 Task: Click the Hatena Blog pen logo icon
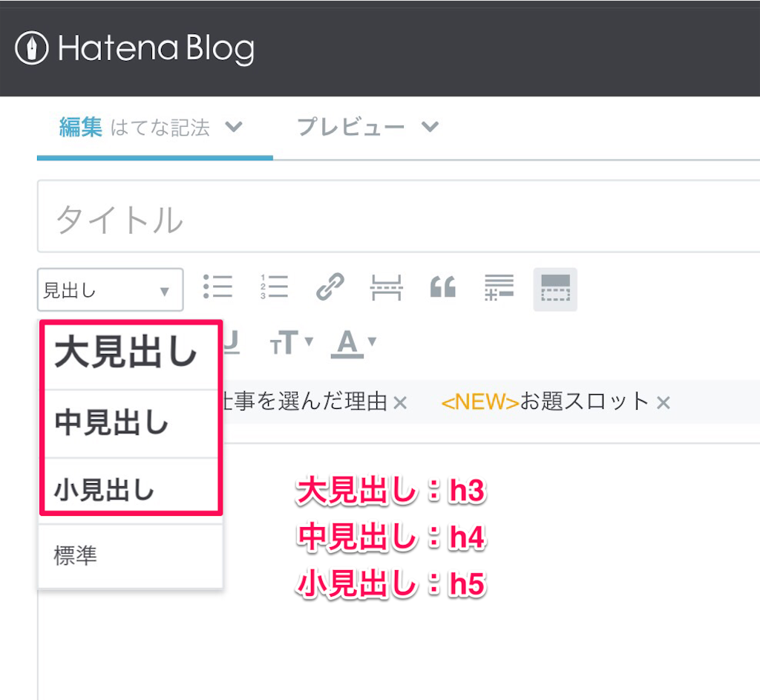pyautogui.click(x=31, y=48)
